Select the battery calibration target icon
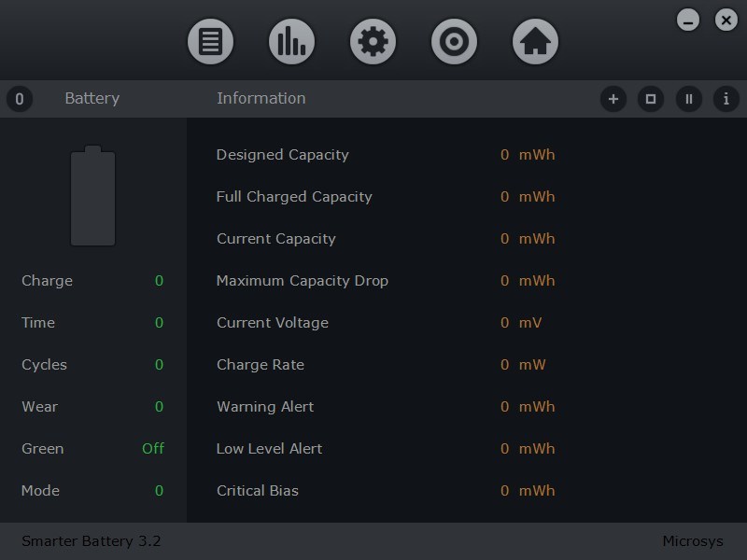The height and width of the screenshot is (560, 747). coord(454,40)
